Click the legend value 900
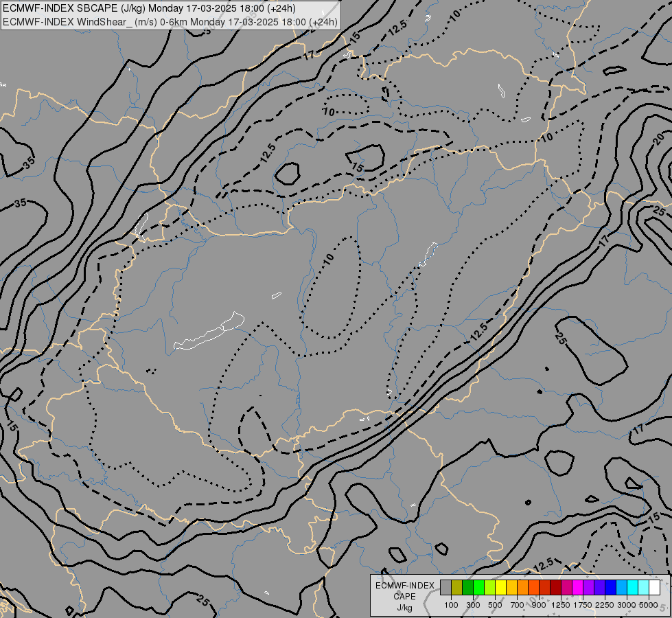 (539, 605)
